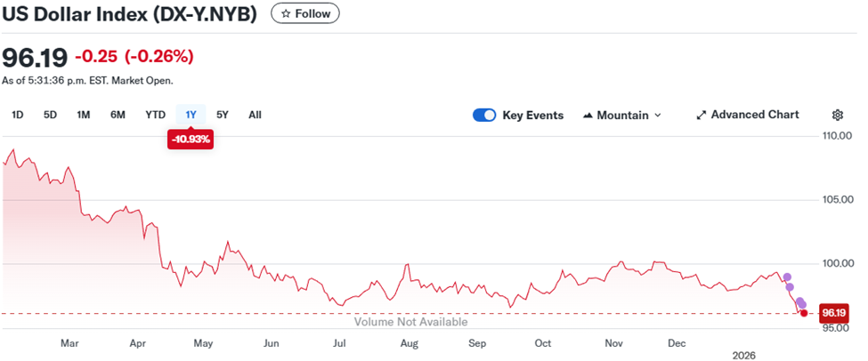Image resolution: width=868 pixels, height=361 pixels.
Task: Click the Mountain chart type icon
Action: [x=588, y=115]
